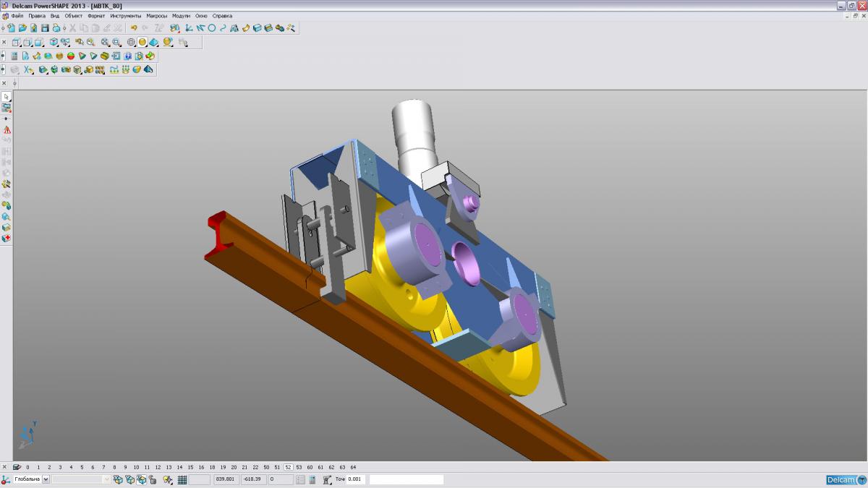Open the Модули menu
This screenshot has width=868, height=488.
pyautogui.click(x=181, y=15)
